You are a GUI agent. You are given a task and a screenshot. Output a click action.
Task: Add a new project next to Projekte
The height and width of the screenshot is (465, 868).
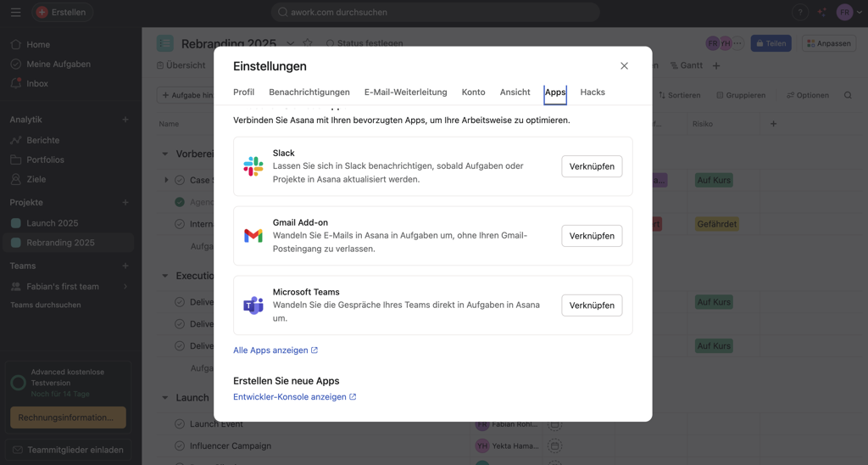click(125, 202)
